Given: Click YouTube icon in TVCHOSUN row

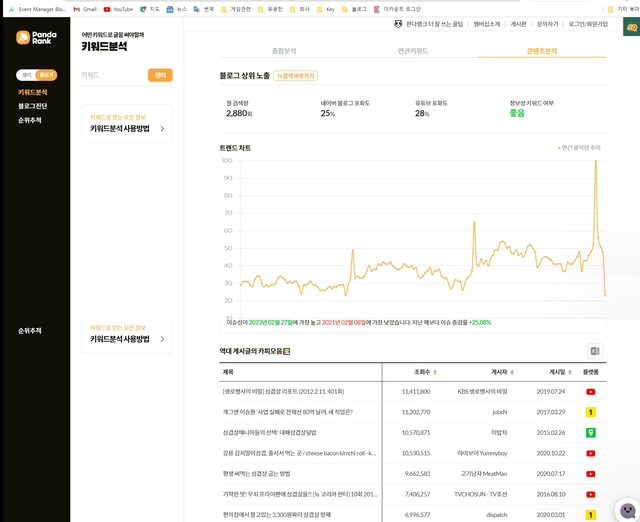Looking at the screenshot, I should point(590,494).
